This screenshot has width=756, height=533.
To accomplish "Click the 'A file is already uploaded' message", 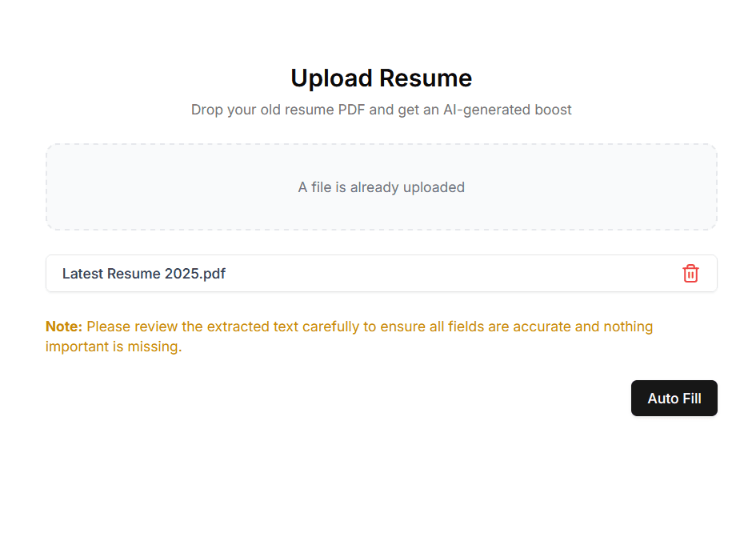I will click(381, 187).
